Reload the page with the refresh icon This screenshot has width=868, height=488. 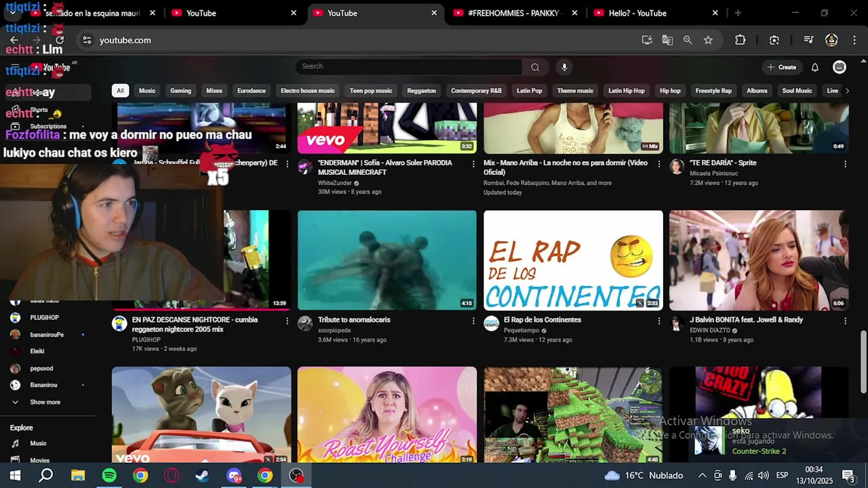[60, 40]
